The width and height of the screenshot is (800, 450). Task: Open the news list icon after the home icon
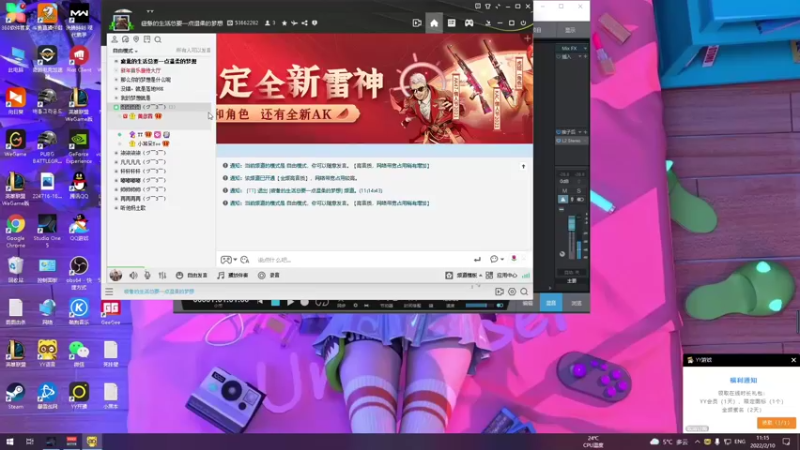[452, 23]
